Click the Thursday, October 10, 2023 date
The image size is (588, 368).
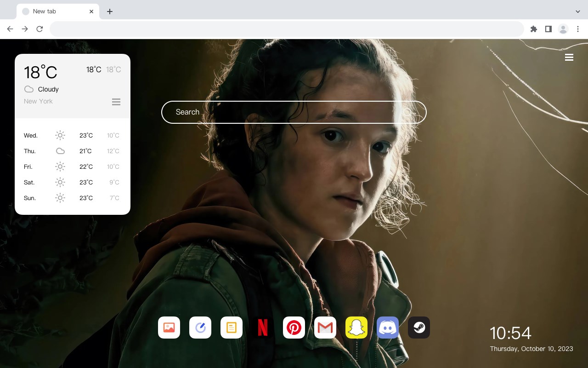pos(531,349)
